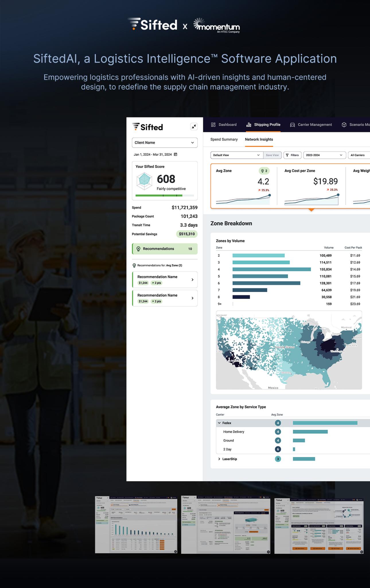The image size is (370, 588).
Task: Select the Shipping Profile tab
Action: [263, 125]
